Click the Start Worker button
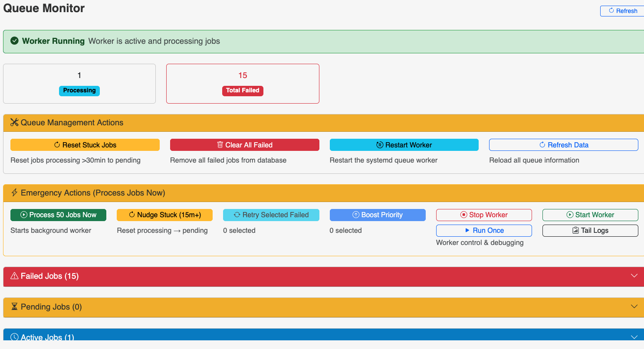 (590, 215)
